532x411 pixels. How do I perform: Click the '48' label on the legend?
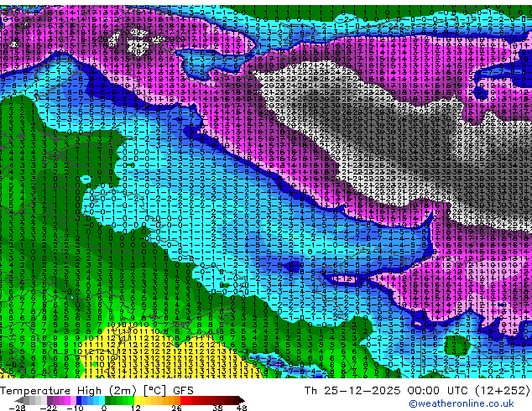click(x=242, y=408)
